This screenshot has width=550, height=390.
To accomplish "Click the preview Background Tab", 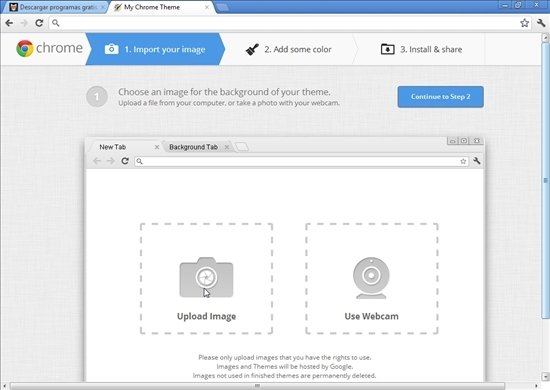I will [x=197, y=147].
